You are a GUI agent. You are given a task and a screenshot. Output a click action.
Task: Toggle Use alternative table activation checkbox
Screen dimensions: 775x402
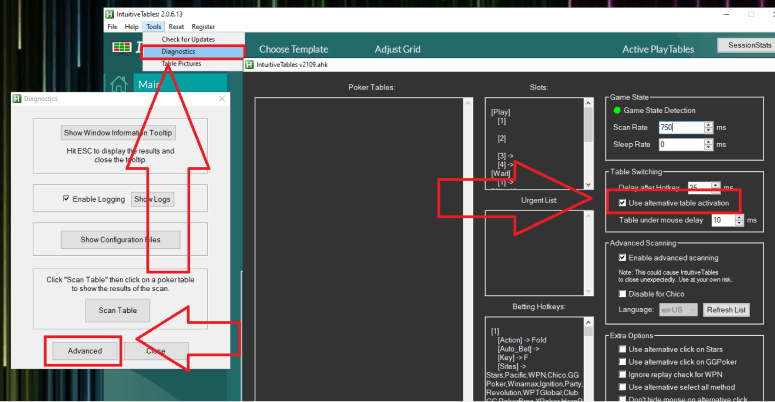[x=622, y=203]
